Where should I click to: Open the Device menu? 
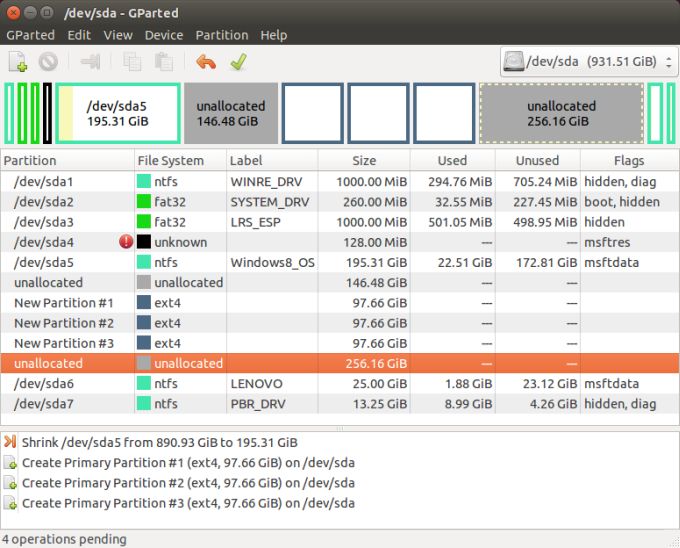click(x=164, y=35)
